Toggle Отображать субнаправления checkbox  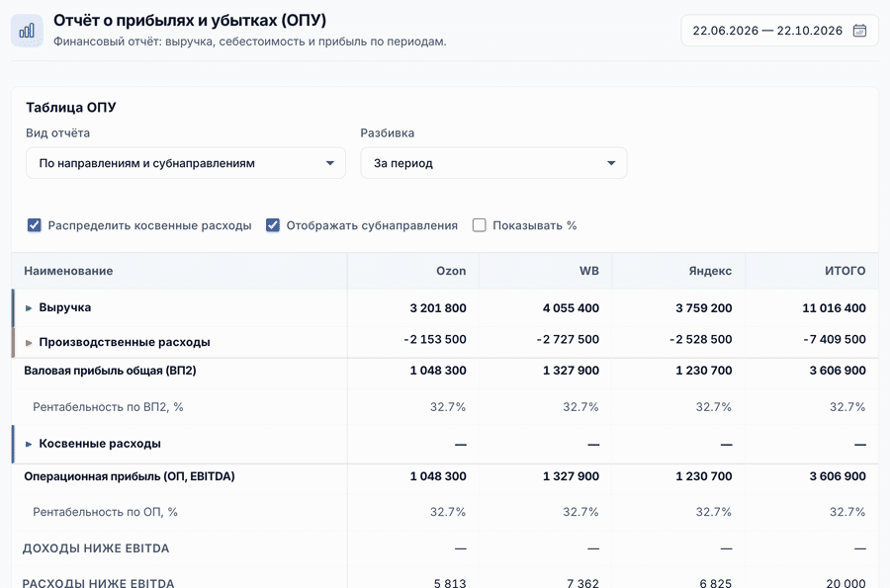point(273,225)
